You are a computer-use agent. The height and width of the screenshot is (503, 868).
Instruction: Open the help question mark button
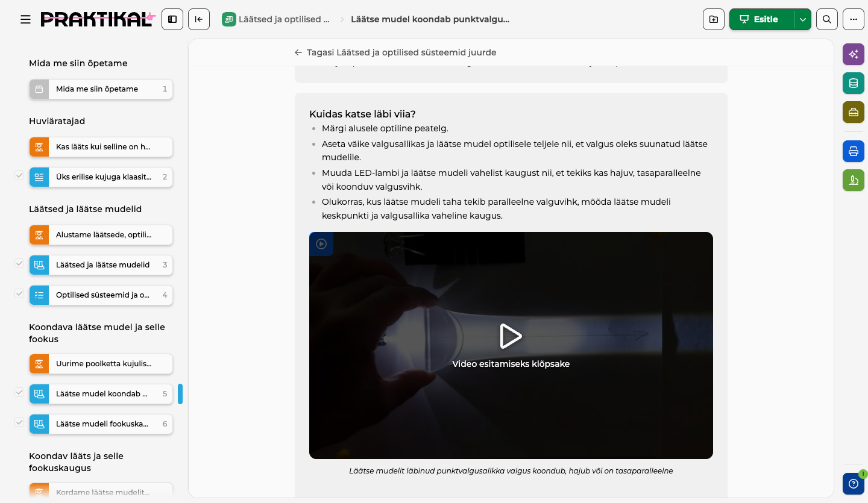[854, 484]
